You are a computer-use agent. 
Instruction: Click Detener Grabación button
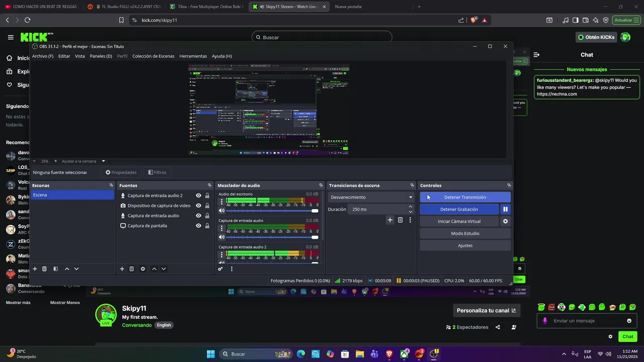pos(459,209)
